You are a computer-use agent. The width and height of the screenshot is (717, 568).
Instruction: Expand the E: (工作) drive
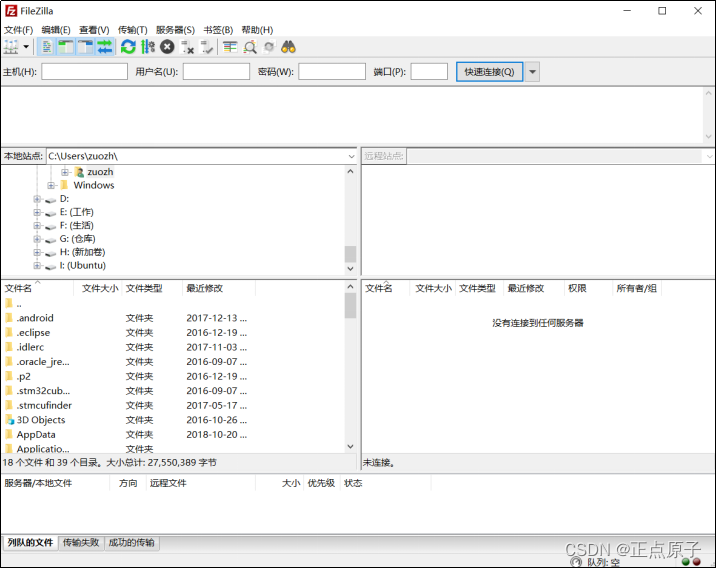tap(37, 212)
